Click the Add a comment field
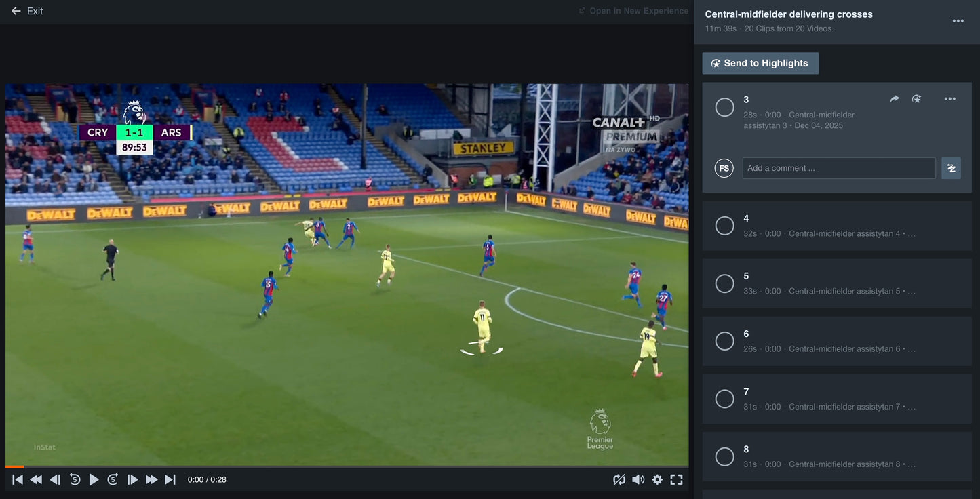This screenshot has height=499, width=980. coord(838,168)
